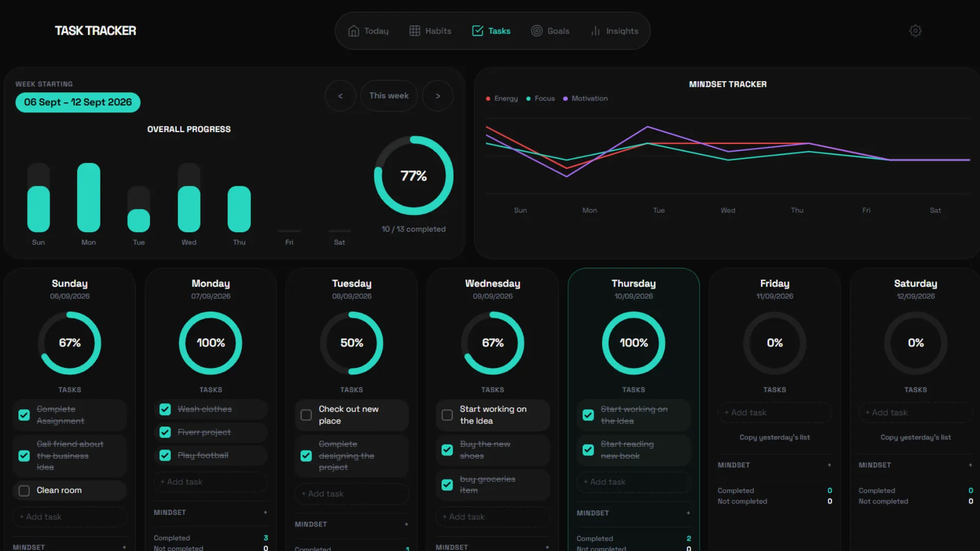Click the Insights bar chart icon
This screenshot has height=551, width=980.
tap(595, 31)
